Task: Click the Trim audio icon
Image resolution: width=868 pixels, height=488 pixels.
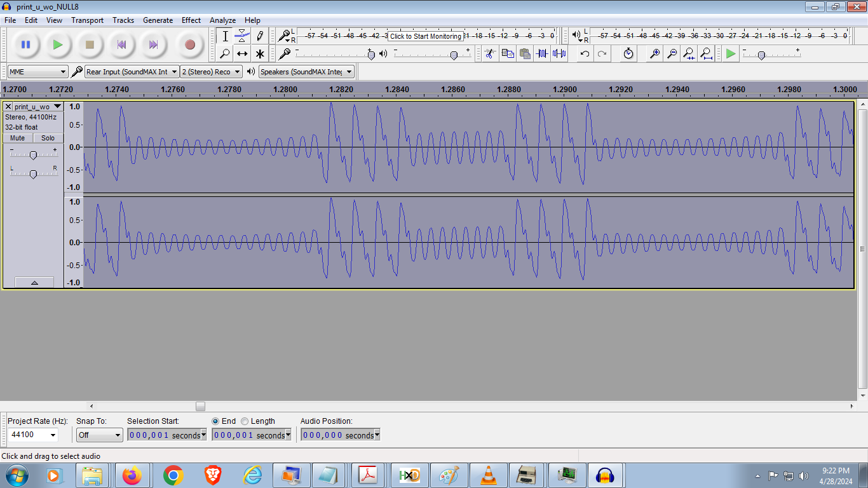Action: (541, 53)
